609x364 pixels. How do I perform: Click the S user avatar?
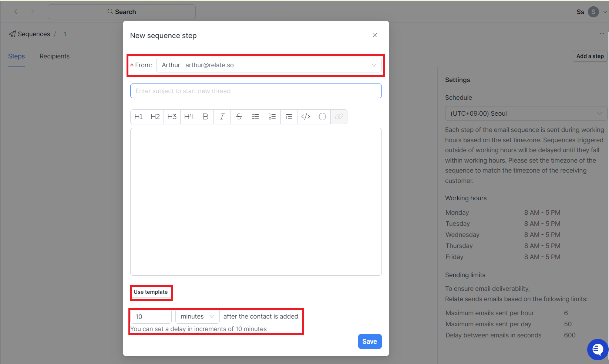click(x=593, y=12)
